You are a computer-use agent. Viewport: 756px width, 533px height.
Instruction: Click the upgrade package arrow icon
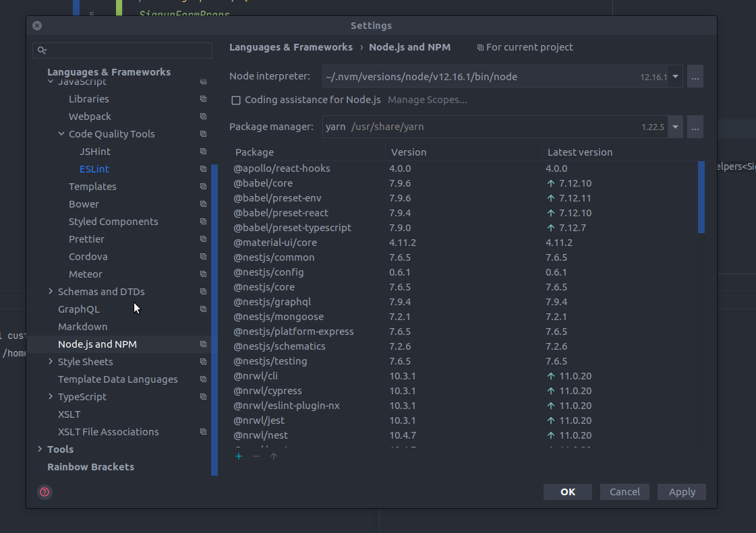coord(274,456)
